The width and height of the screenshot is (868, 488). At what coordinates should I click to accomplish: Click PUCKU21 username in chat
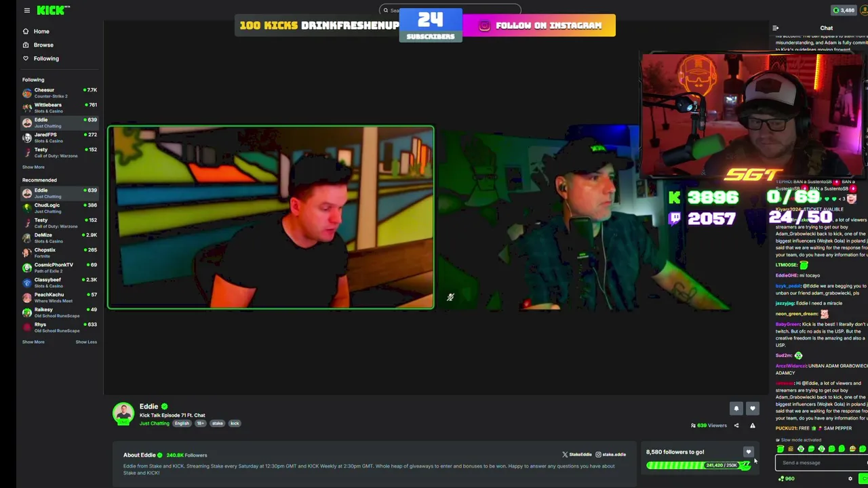coord(785,428)
